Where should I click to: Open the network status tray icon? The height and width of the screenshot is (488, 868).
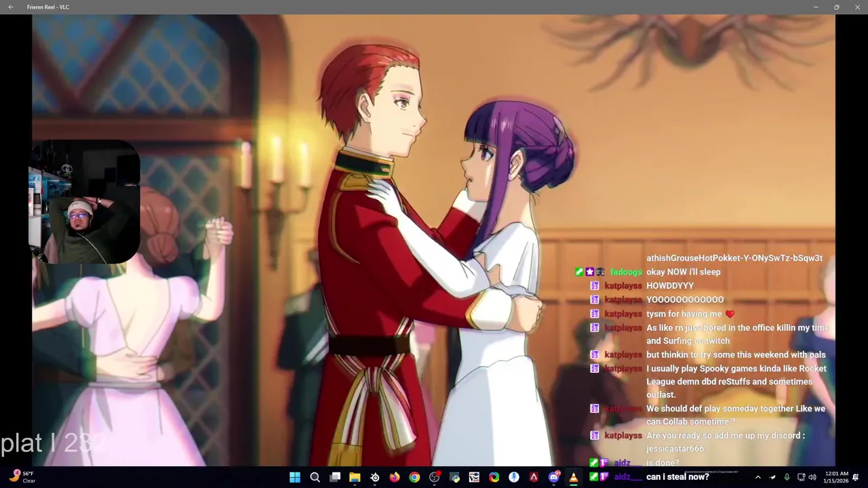(801, 477)
